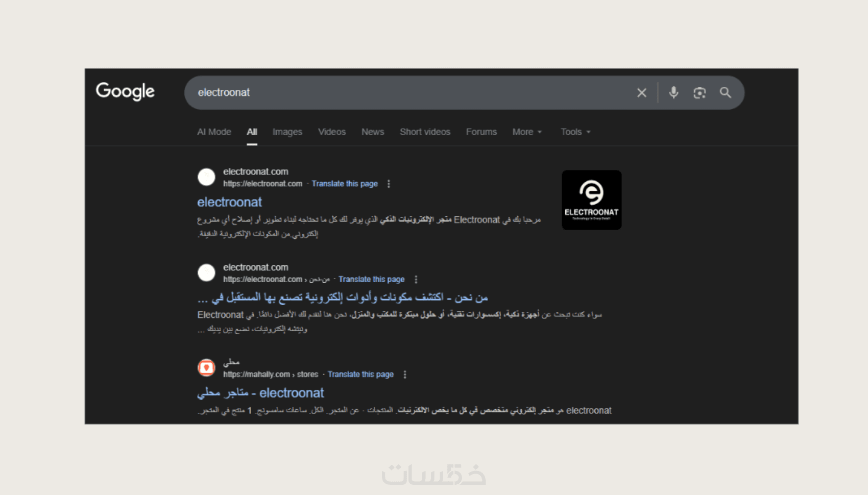Click Translate this page for mahally result

tap(360, 375)
